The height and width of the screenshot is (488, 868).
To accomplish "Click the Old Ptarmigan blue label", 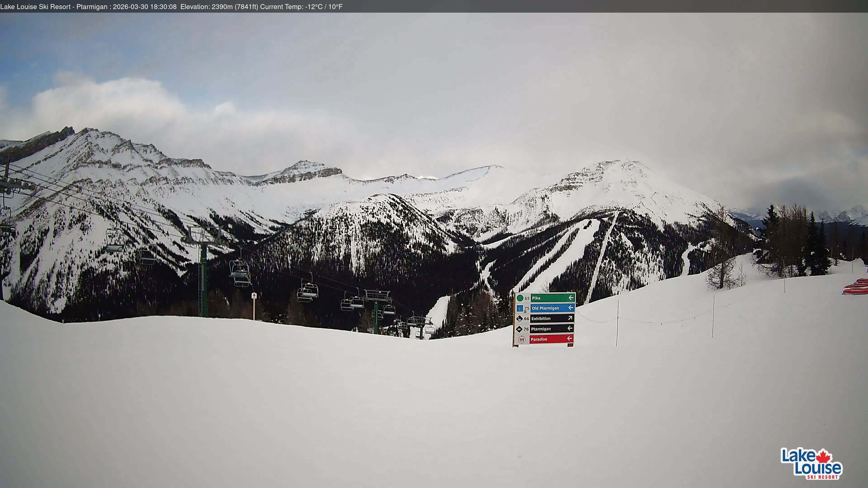I will pyautogui.click(x=545, y=308).
